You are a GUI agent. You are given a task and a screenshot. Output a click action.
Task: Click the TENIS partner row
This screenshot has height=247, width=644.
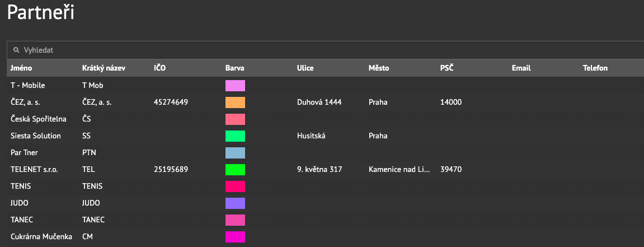(325, 186)
